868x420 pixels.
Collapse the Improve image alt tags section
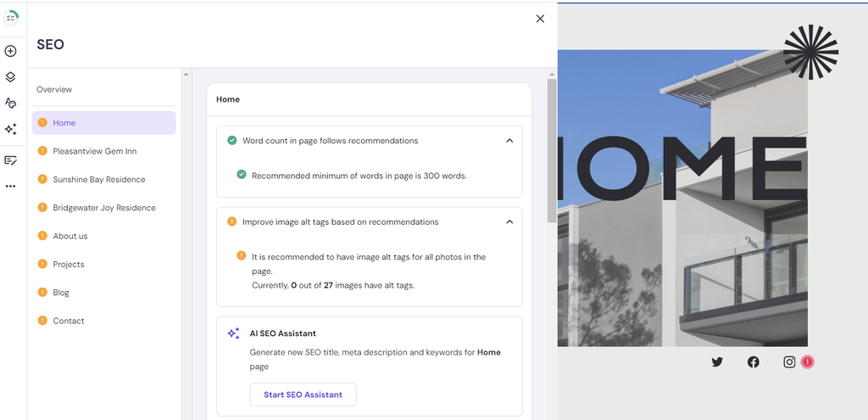coord(509,222)
